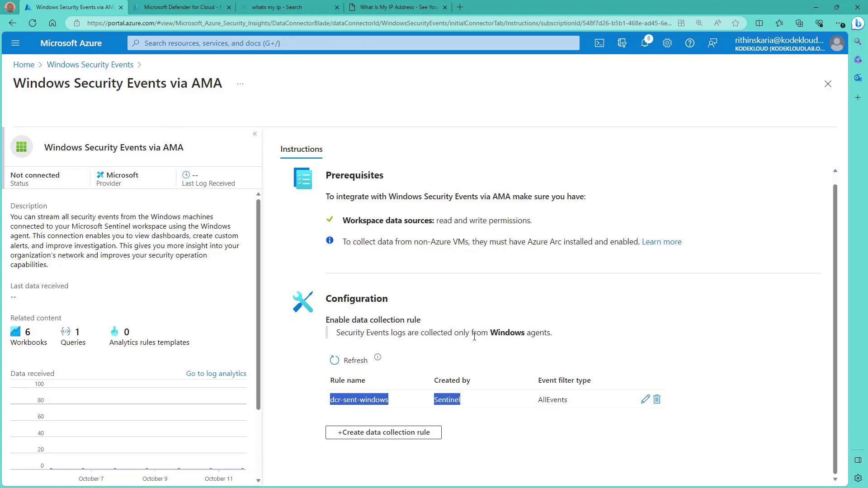Open the ellipsis menu beside the page title

click(240, 84)
